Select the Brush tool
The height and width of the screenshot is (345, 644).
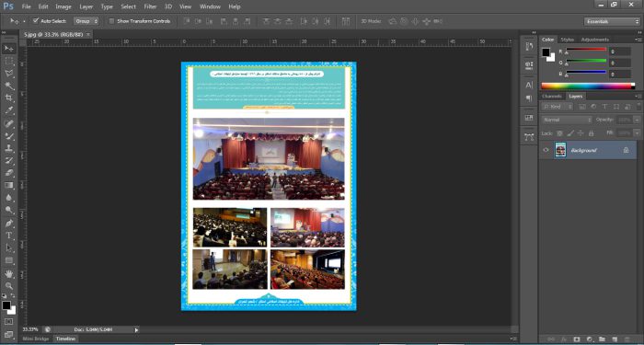click(x=9, y=136)
